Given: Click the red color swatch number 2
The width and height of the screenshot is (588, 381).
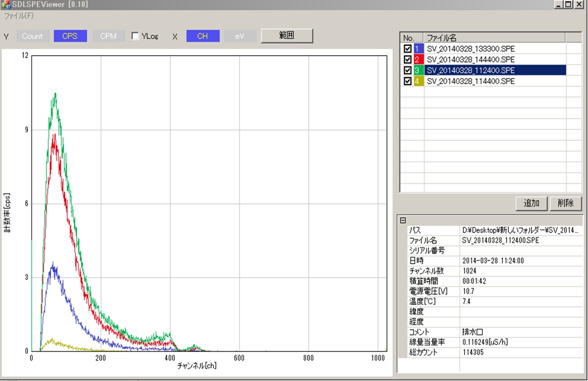Looking at the screenshot, I should tap(418, 60).
